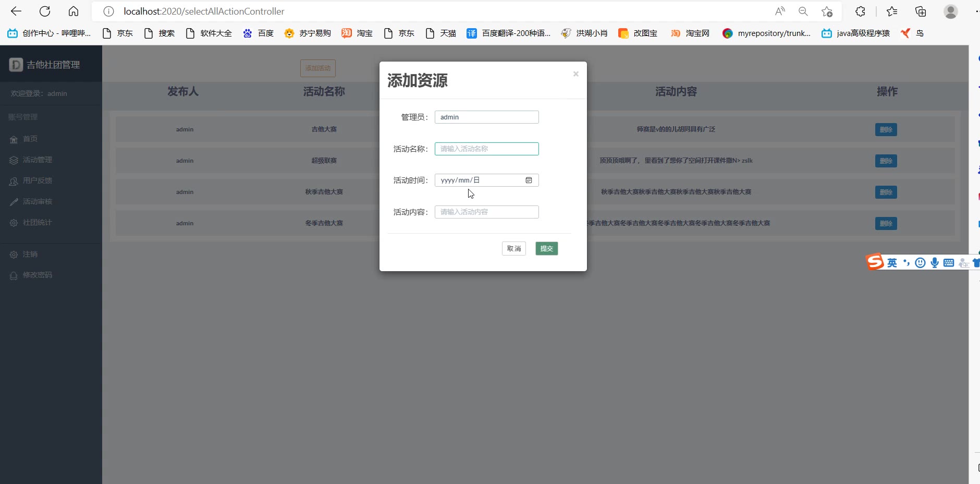Go back with the browser back arrow
980x484 pixels.
click(16, 11)
